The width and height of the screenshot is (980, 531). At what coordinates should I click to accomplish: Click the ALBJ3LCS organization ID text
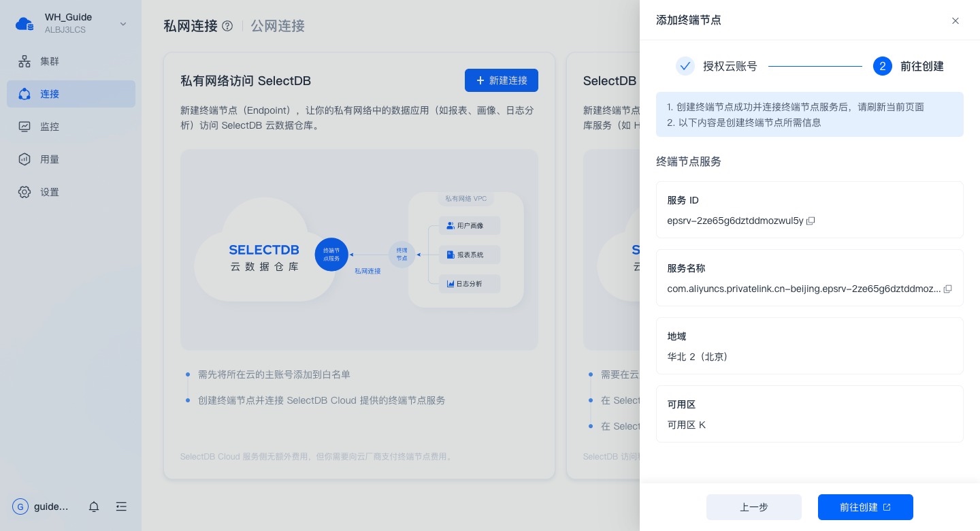click(x=65, y=30)
